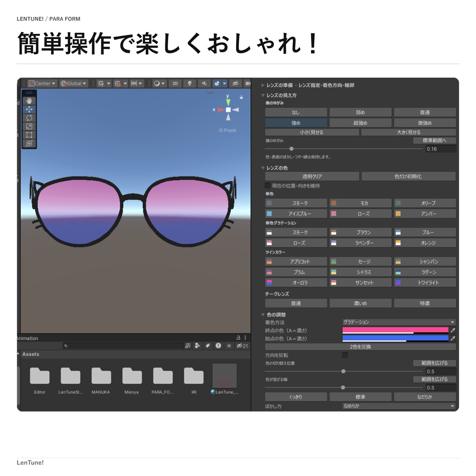Select the Move tool
This screenshot has width=476, height=476.
[29, 109]
